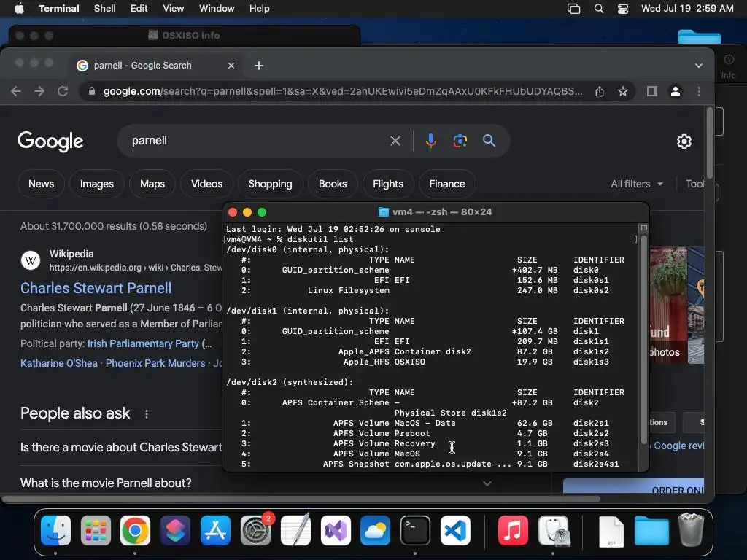Follow the Irish Parliamentary Party link
The image size is (747, 560).
(143, 343)
